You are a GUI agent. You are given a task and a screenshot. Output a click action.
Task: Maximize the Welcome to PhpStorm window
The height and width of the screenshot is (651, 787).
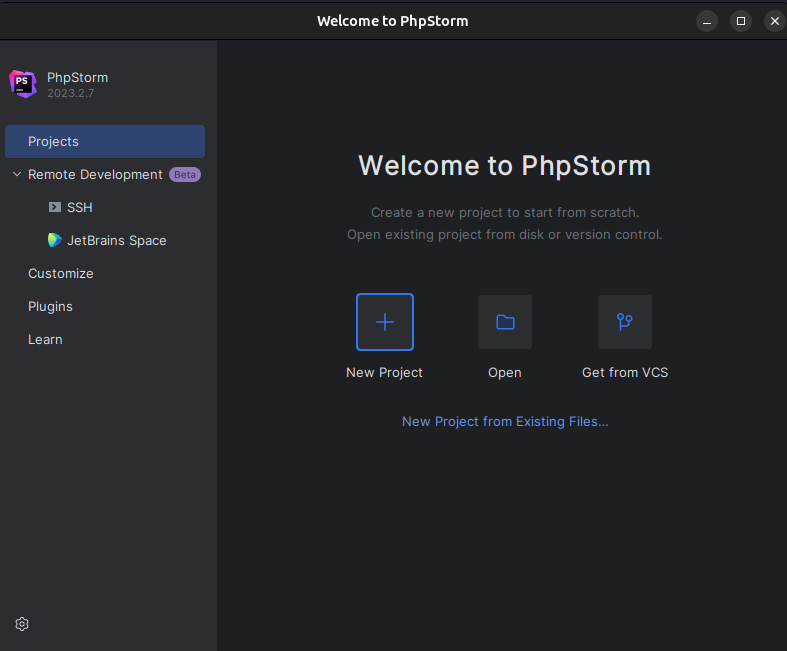741,20
